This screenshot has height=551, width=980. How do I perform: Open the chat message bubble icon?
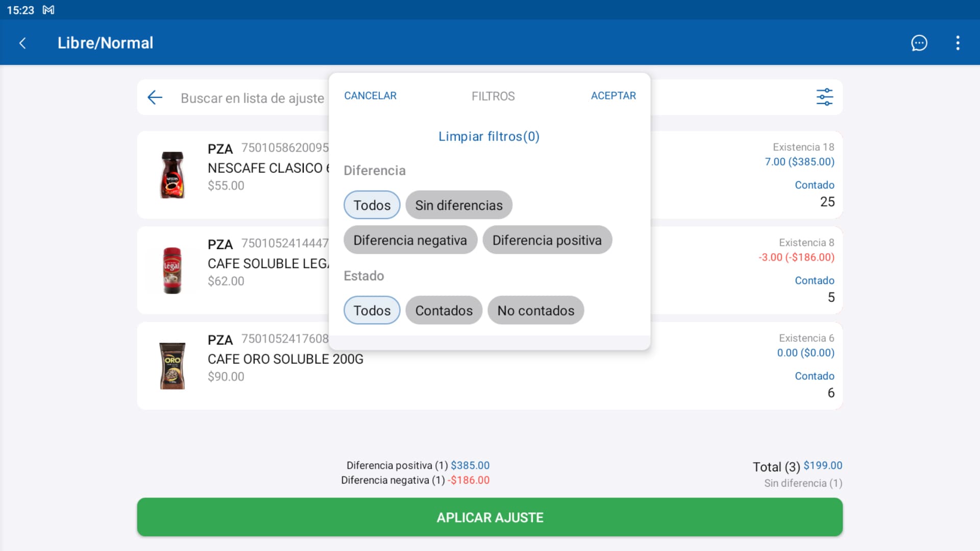tap(919, 43)
